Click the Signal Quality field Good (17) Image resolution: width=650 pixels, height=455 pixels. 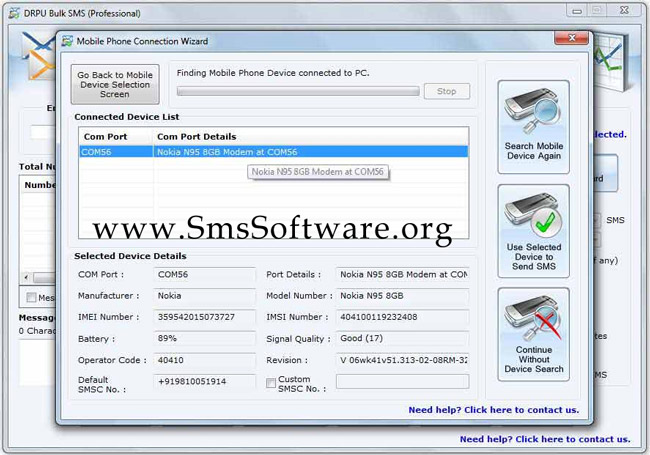tap(403, 339)
